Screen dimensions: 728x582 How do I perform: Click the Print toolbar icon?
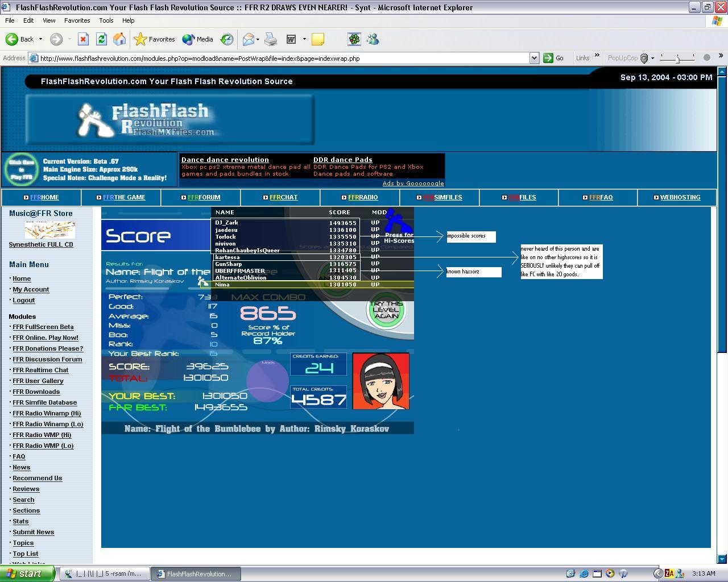click(271, 39)
